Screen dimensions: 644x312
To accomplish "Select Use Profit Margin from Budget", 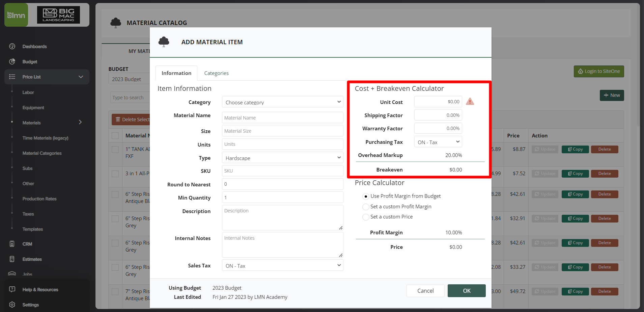I will [366, 196].
